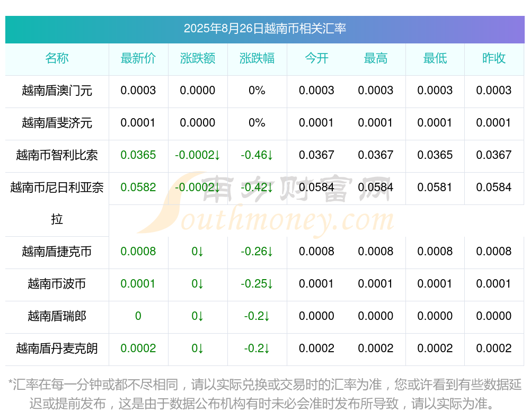Image resolution: width=530 pixels, height=420 pixels.
Task: Click the row name 越南币智利比索
Action: [x=57, y=155]
